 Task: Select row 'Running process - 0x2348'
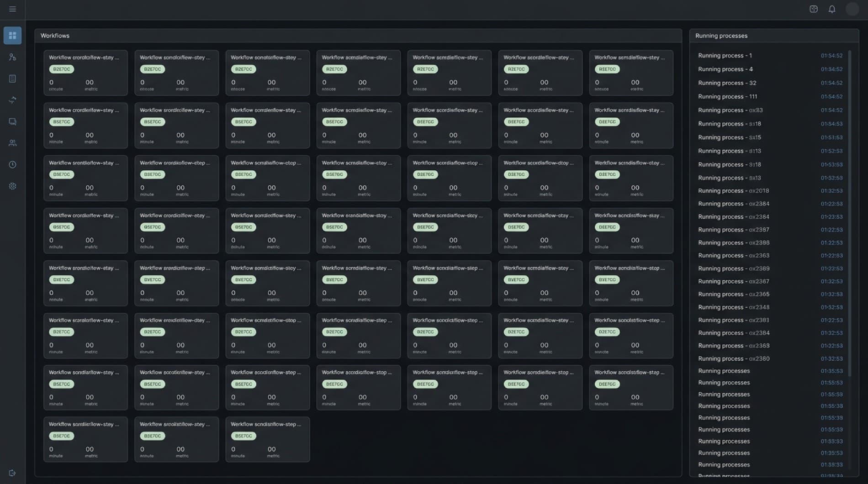point(770,307)
